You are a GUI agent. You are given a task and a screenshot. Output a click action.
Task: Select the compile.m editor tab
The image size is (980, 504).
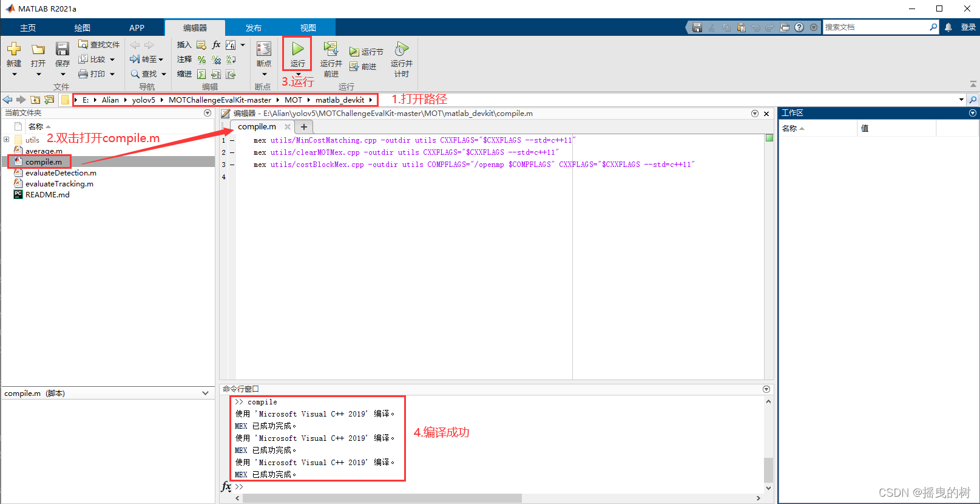257,126
